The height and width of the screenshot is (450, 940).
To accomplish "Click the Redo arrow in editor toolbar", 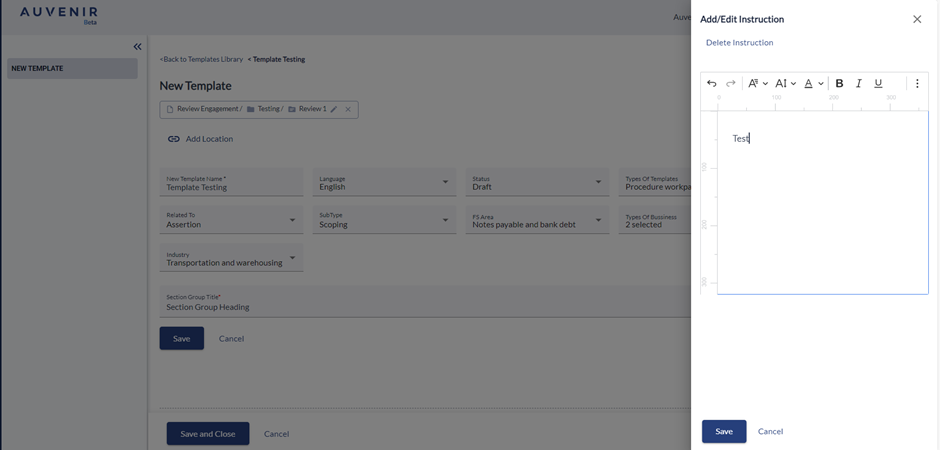I will pos(731,84).
